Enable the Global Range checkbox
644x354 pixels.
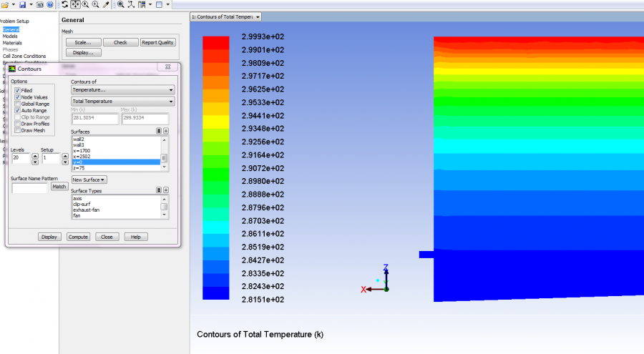[x=18, y=104]
